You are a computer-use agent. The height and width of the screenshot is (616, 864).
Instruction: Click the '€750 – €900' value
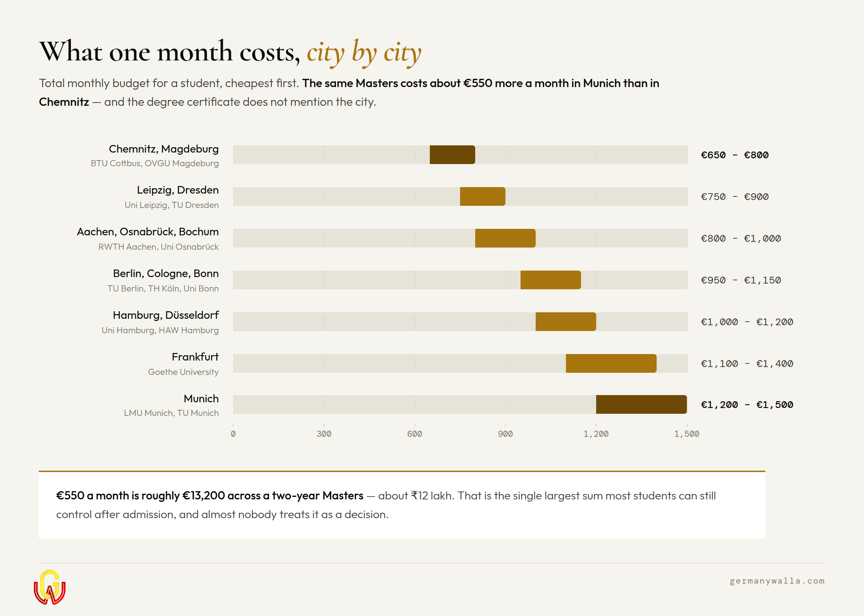[x=735, y=197]
